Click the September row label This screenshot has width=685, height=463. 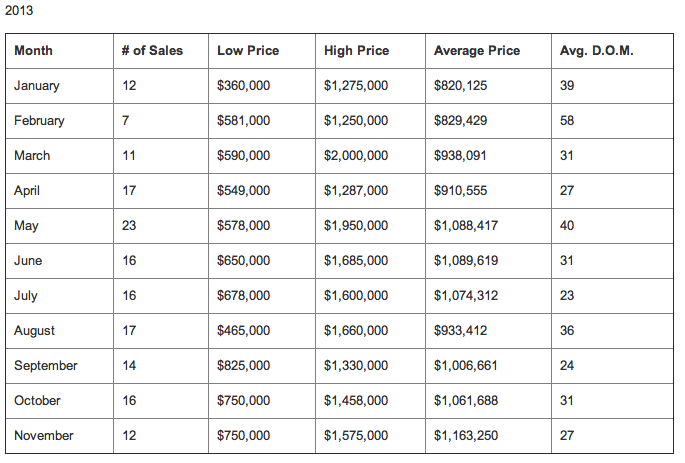click(x=46, y=366)
